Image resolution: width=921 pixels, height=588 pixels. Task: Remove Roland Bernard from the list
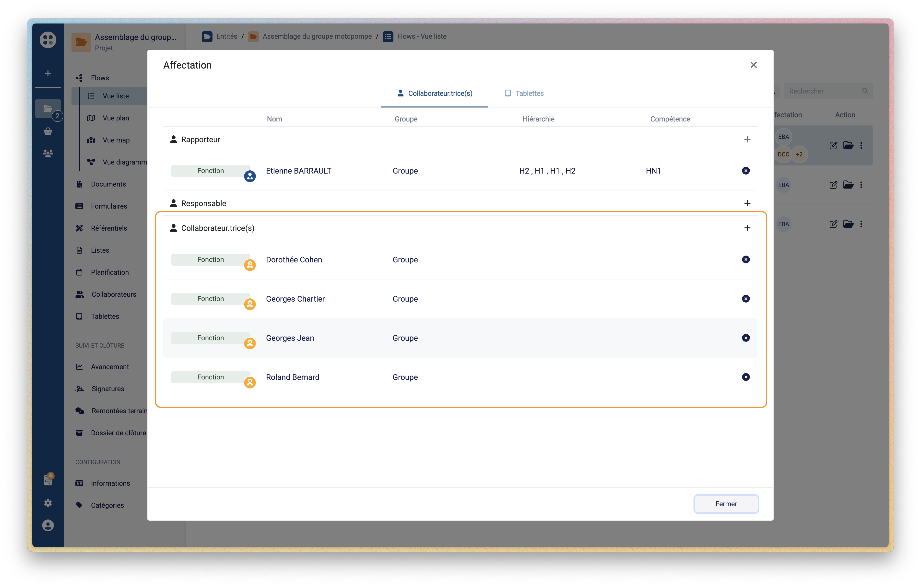pos(745,377)
